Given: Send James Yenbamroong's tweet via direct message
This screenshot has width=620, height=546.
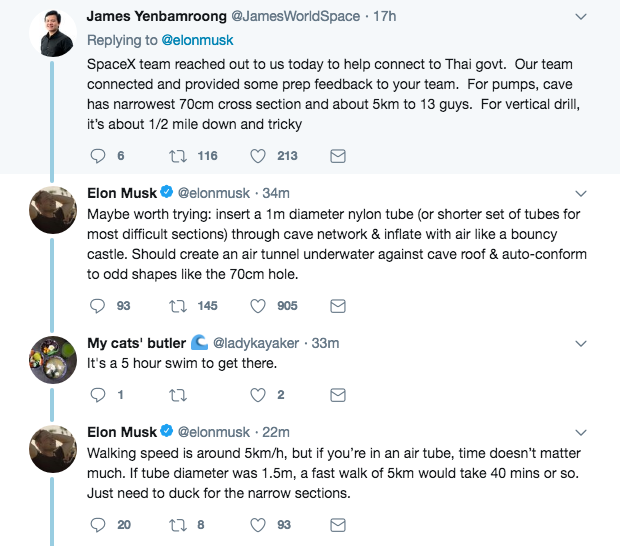Looking at the screenshot, I should (x=338, y=155).
